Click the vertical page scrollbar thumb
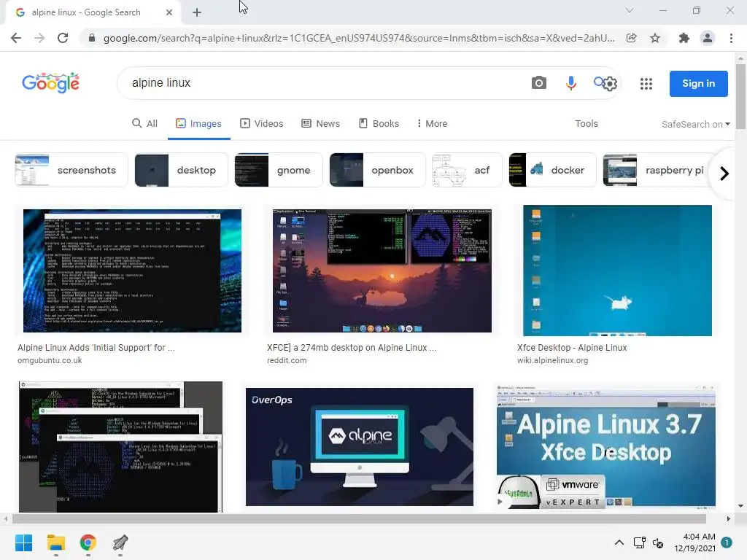This screenshot has width=747, height=560. (x=740, y=96)
